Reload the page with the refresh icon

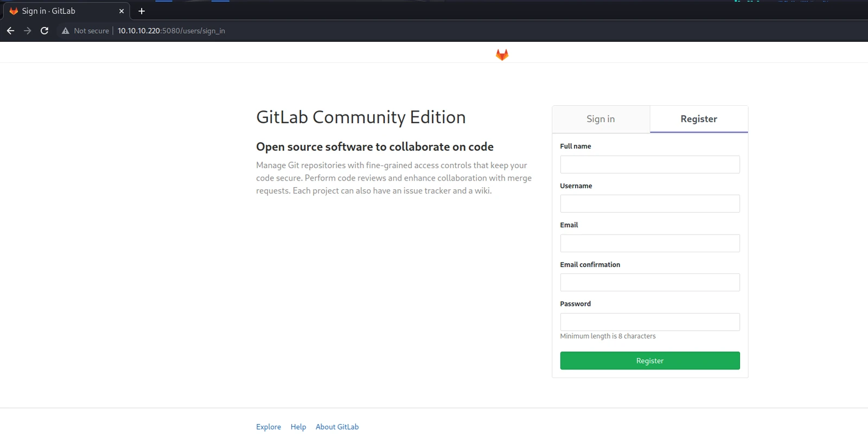point(44,31)
